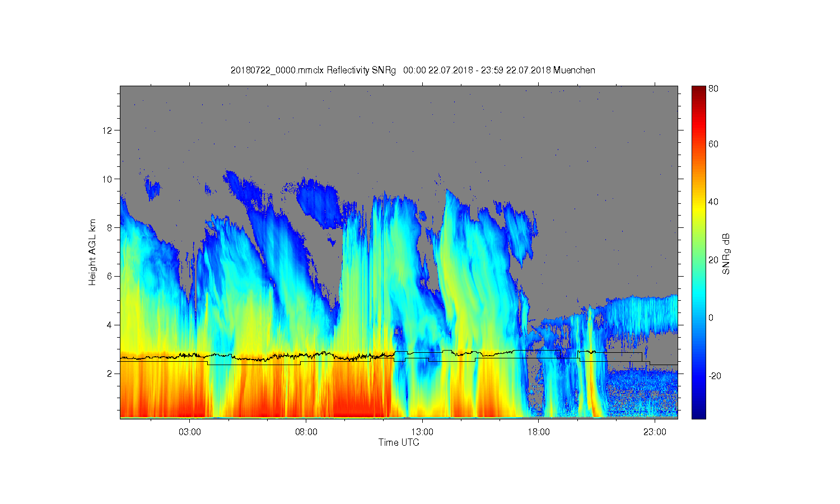Click the plot title text starting '20180722_0000.mmclx'

click(413, 71)
